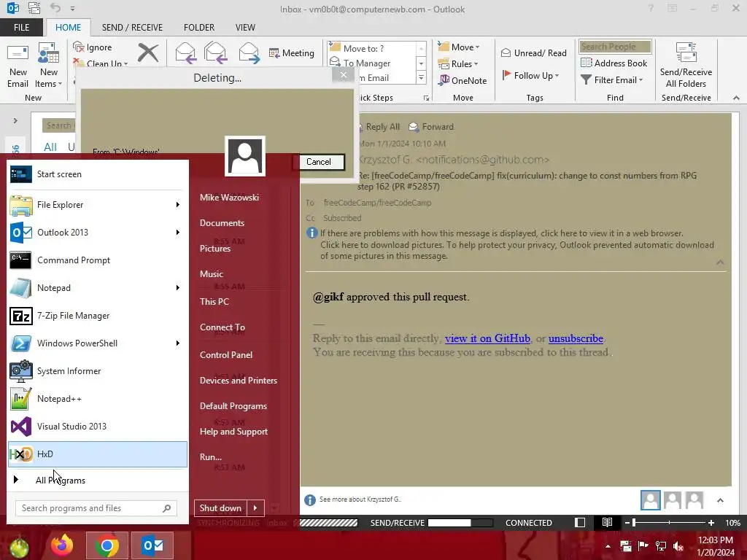Close the Deleting dialog
The image size is (747, 560).
coord(344,74)
